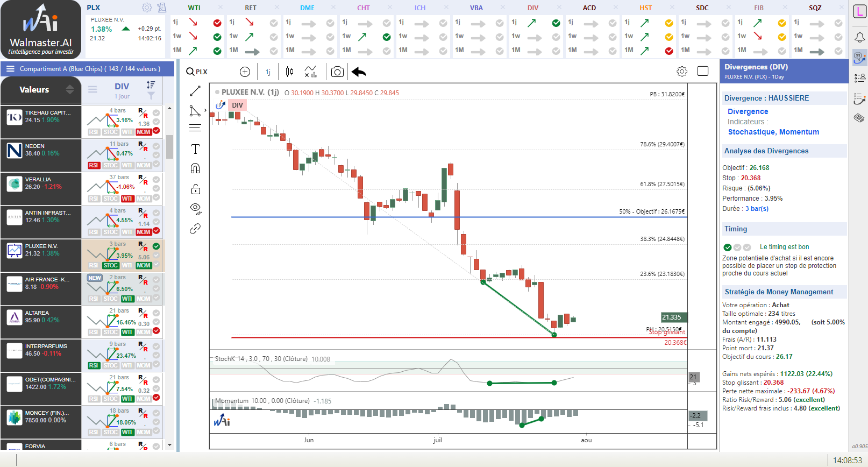Open chart settings gear

point(682,72)
